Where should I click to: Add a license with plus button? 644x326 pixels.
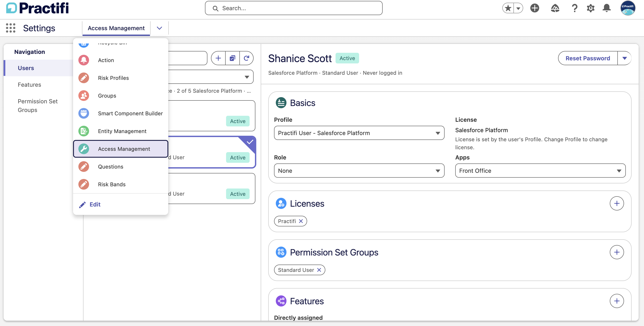(x=617, y=203)
